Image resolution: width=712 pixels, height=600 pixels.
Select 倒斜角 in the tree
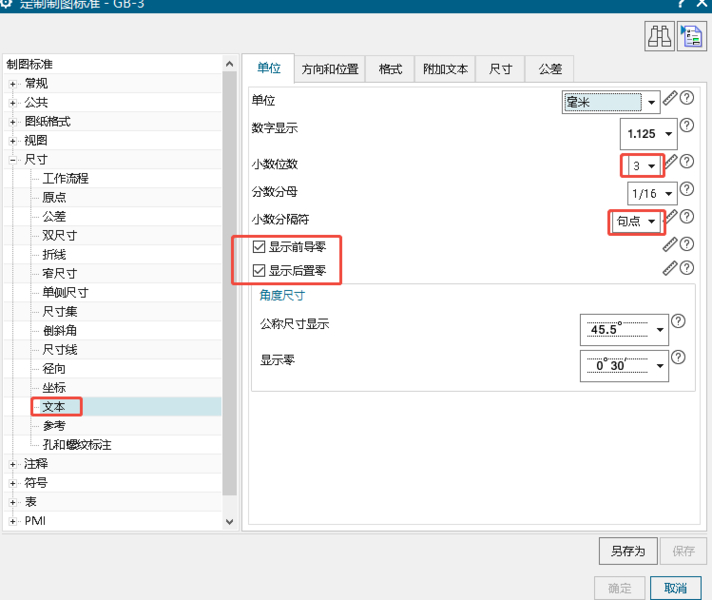coord(59,331)
